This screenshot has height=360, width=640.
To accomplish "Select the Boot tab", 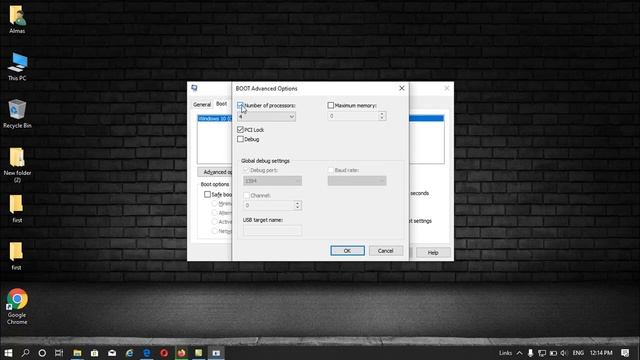I will click(222, 104).
